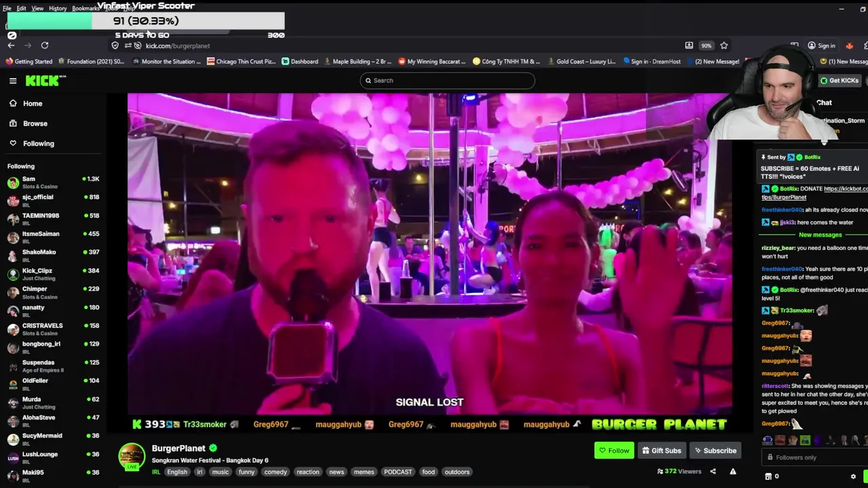This screenshot has height=488, width=868.
Task: Click the Monitor the Situation bookmark
Action: [167, 62]
